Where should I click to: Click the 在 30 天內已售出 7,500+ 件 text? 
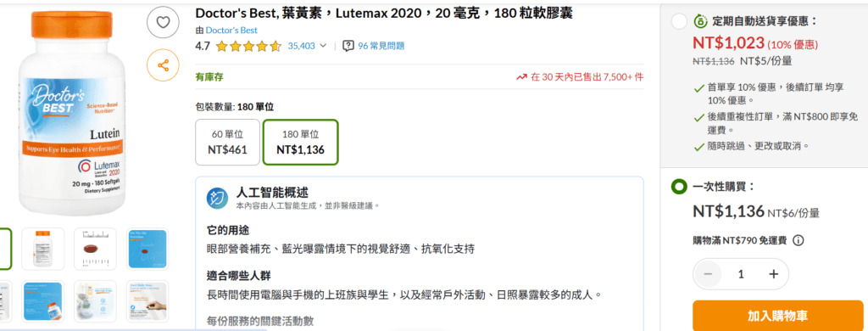[x=587, y=77]
